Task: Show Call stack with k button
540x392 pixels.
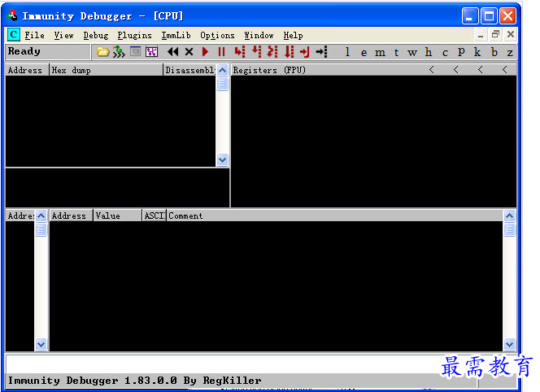Action: pyautogui.click(x=477, y=52)
